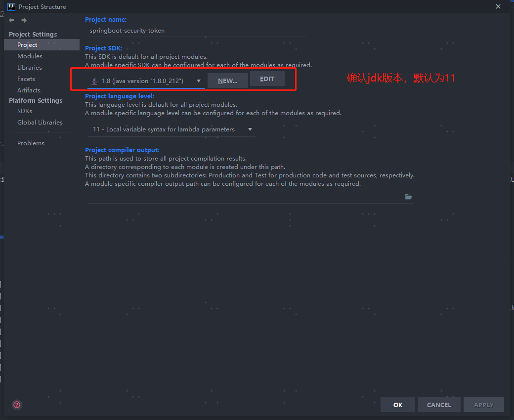Viewport: 514px width, 420px height.
Task: Confirm with the OK button
Action: click(x=398, y=405)
